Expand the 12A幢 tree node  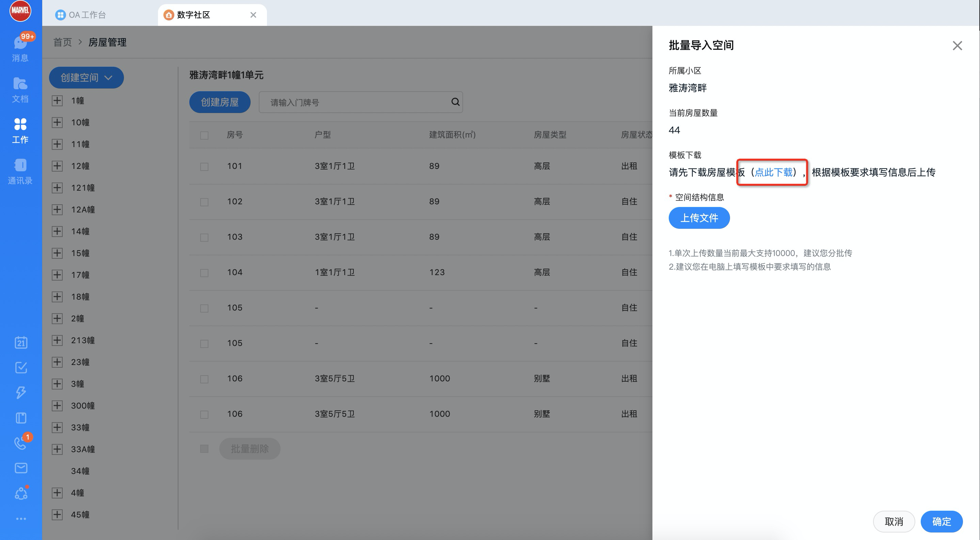57,209
